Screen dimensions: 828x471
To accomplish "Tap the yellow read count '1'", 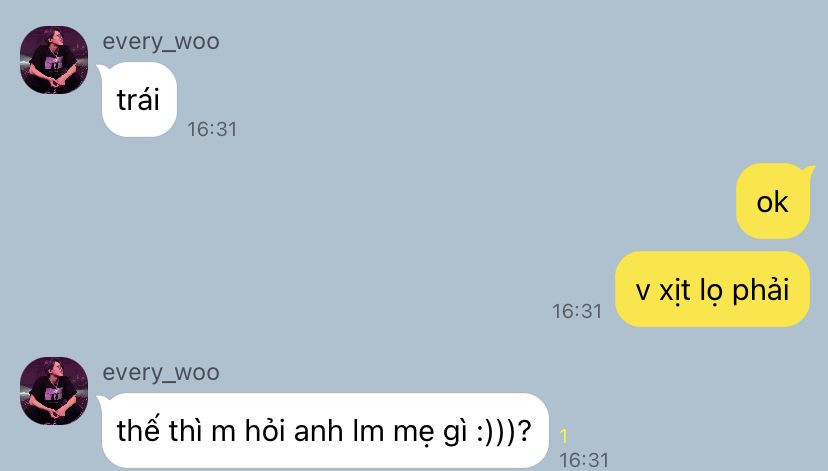I will click(563, 436).
